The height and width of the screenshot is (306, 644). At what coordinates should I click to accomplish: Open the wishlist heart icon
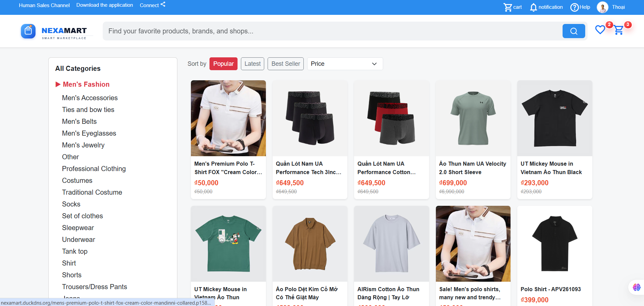coord(600,30)
